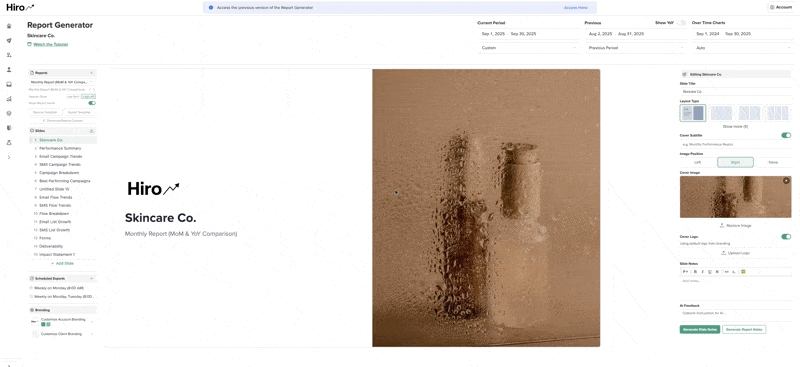Screen dimensions: 800x367
Task: Add a new report with plus icon
Action: (91, 73)
